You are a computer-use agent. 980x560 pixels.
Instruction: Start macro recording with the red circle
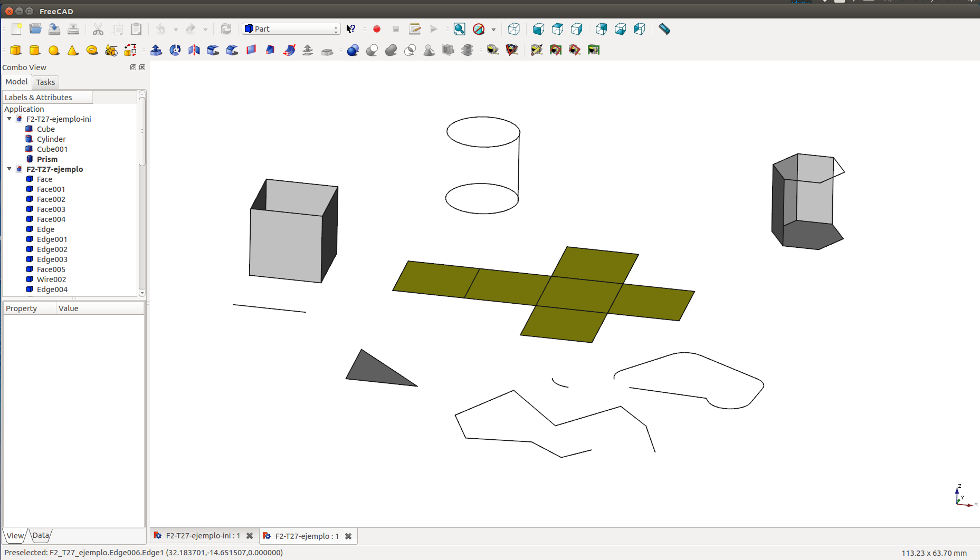point(377,29)
